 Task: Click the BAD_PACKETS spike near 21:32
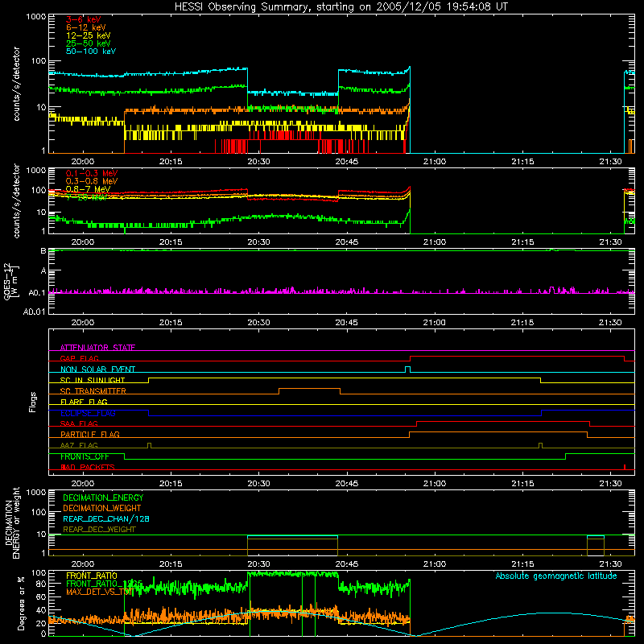[x=625, y=467]
